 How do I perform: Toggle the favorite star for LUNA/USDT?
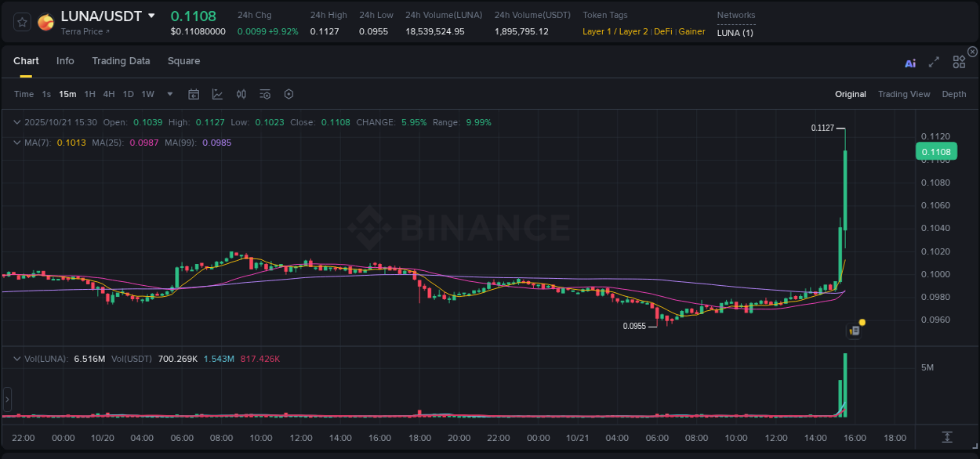21,22
